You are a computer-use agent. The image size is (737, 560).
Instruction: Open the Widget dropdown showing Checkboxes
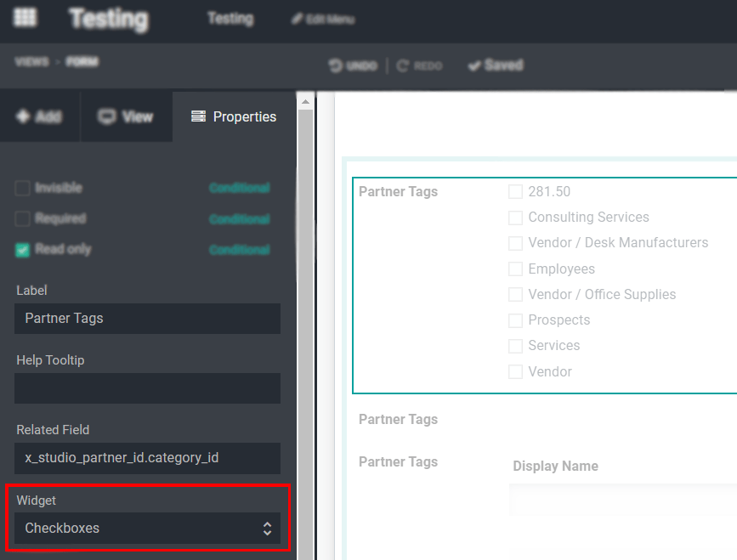(147, 528)
